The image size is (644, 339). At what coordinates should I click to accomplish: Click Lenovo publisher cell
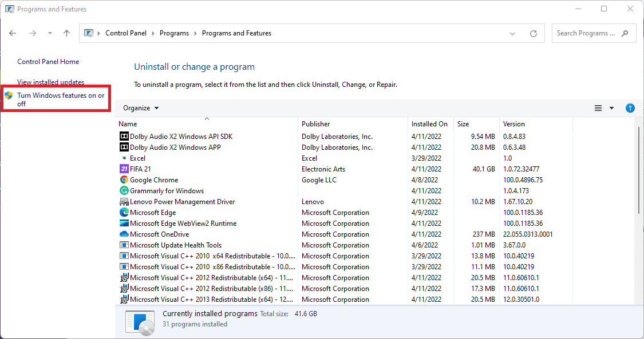(x=313, y=202)
